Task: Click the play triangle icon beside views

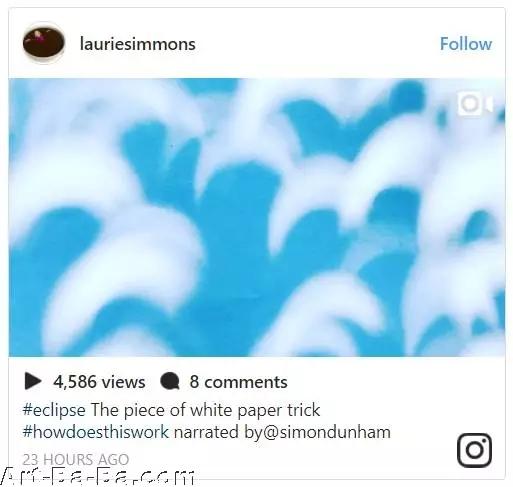Action: 33,381
